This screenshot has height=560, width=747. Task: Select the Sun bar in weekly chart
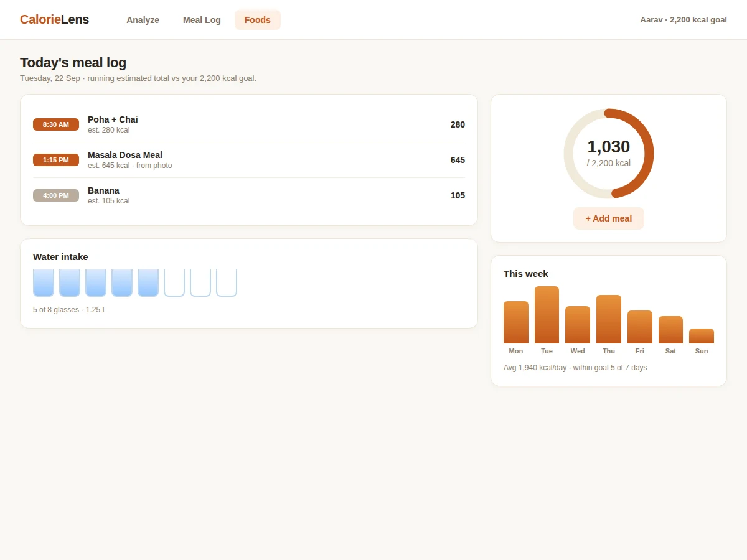[x=702, y=336]
